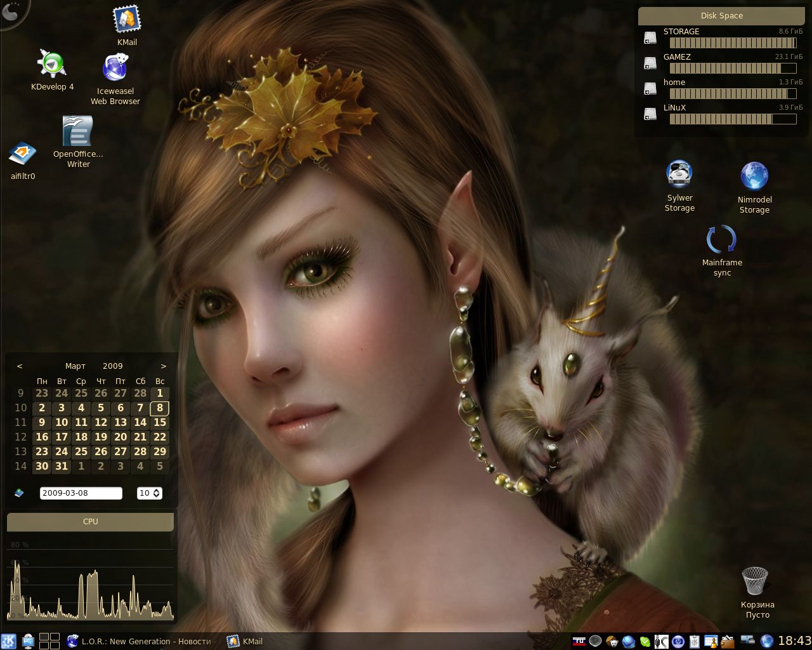Click the device notifier icon in the panel
This screenshot has width=812, height=650.
point(29,641)
